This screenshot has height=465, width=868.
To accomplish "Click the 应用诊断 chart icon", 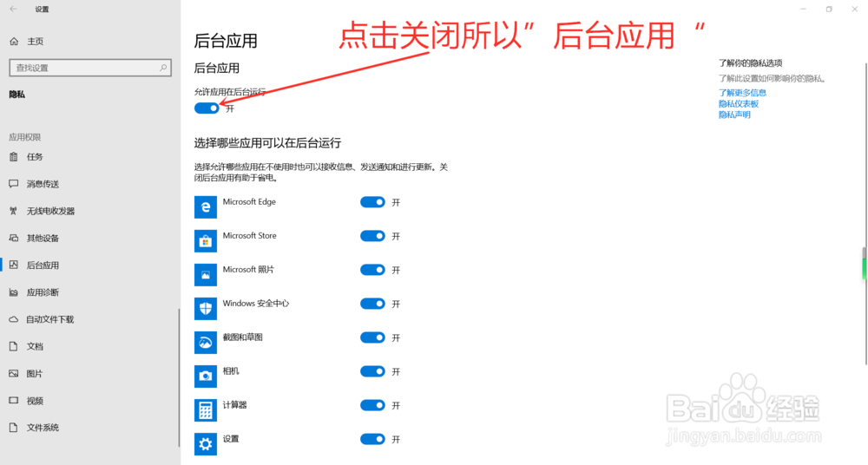I will coord(14,292).
